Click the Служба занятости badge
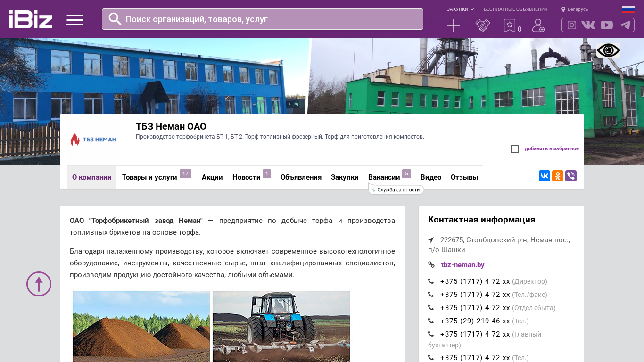Screen dimensions: 644x362 coord(396,190)
